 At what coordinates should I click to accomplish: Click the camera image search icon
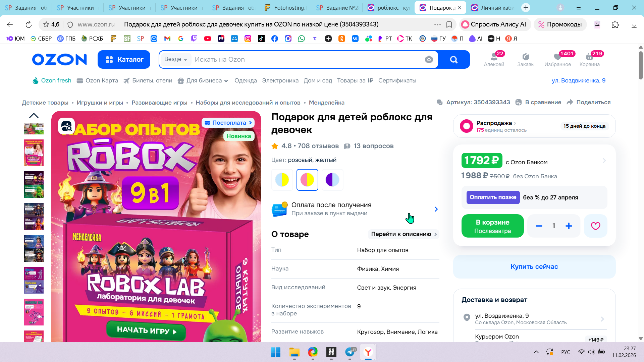pyautogui.click(x=429, y=60)
